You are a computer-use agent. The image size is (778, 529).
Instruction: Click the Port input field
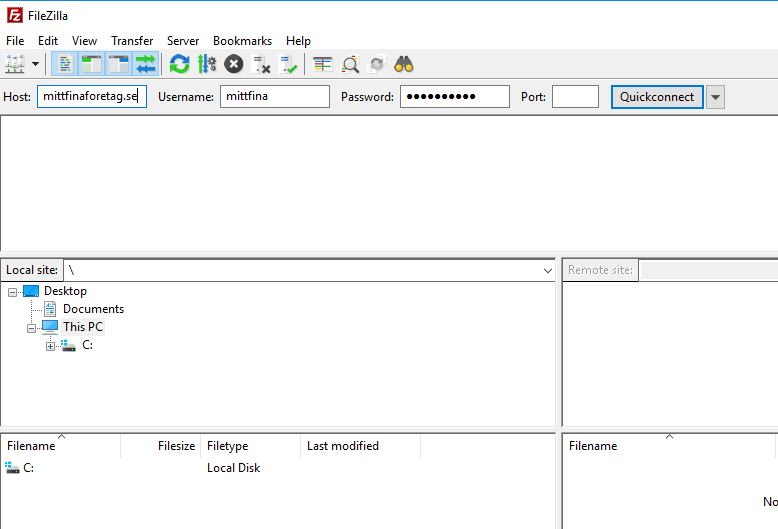tap(576, 96)
